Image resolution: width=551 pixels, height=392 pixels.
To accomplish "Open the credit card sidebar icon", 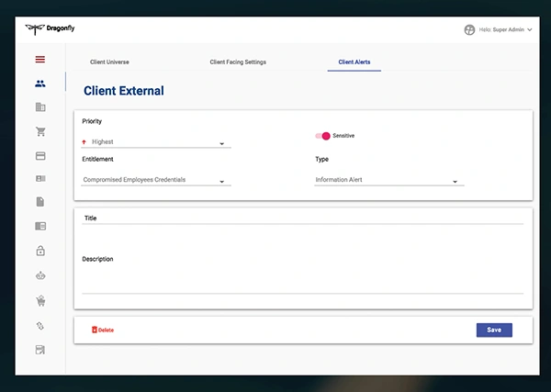I will click(40, 156).
